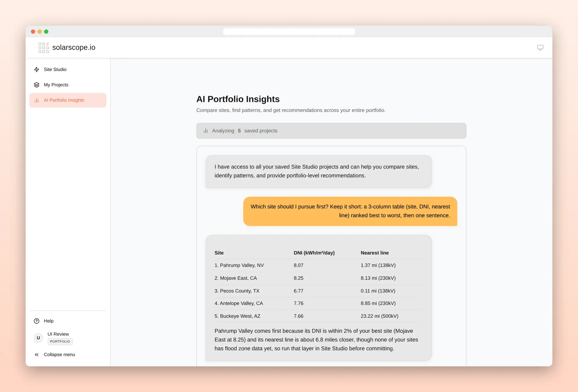The width and height of the screenshot is (578, 392).
Task: Click the stacked layers My Projects icon
Action: (x=37, y=85)
